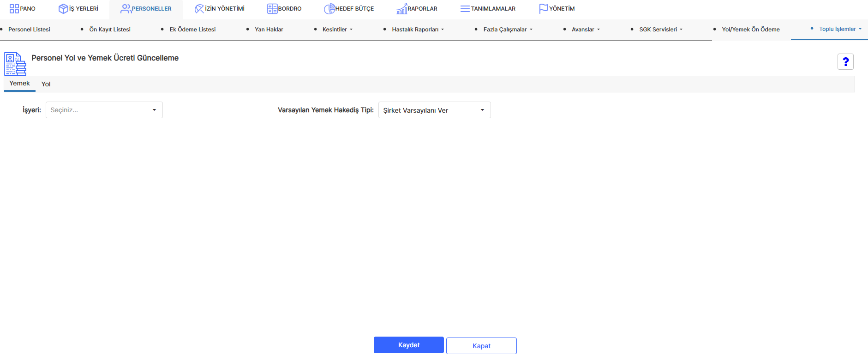
Task: Go to Yan Haklar
Action: [x=269, y=30]
